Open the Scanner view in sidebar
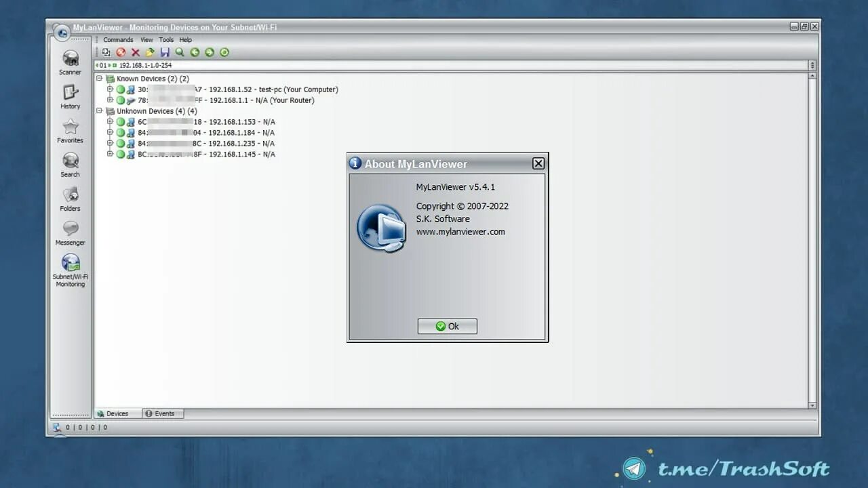Viewport: 868px width, 488px height. click(x=71, y=62)
